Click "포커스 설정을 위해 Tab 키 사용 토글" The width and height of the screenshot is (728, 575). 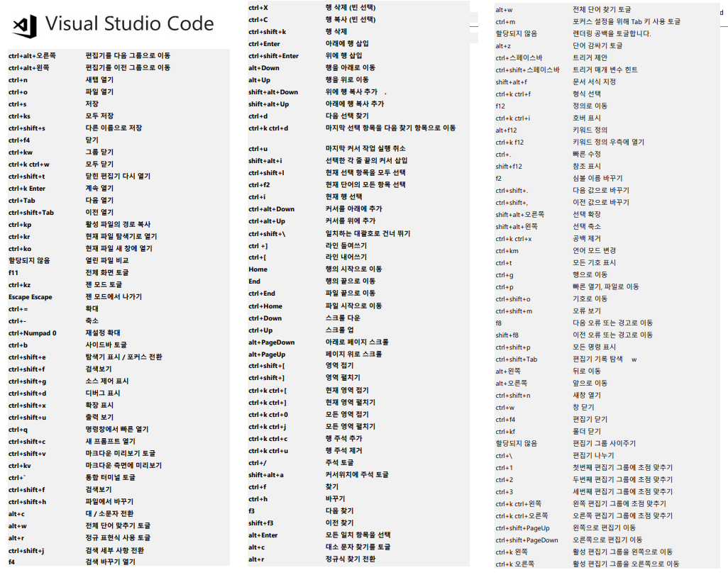pyautogui.click(x=627, y=21)
